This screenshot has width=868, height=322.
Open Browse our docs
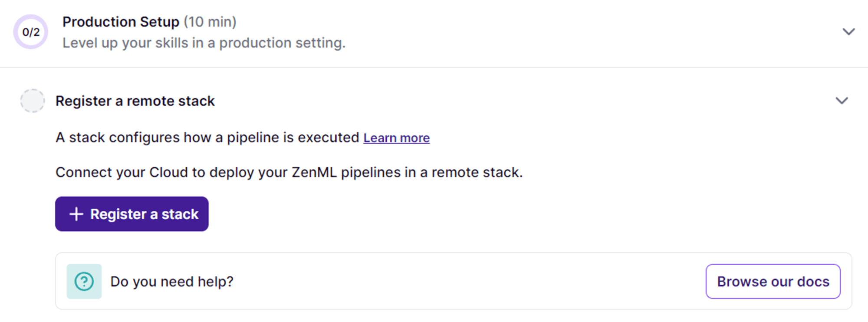point(773,281)
